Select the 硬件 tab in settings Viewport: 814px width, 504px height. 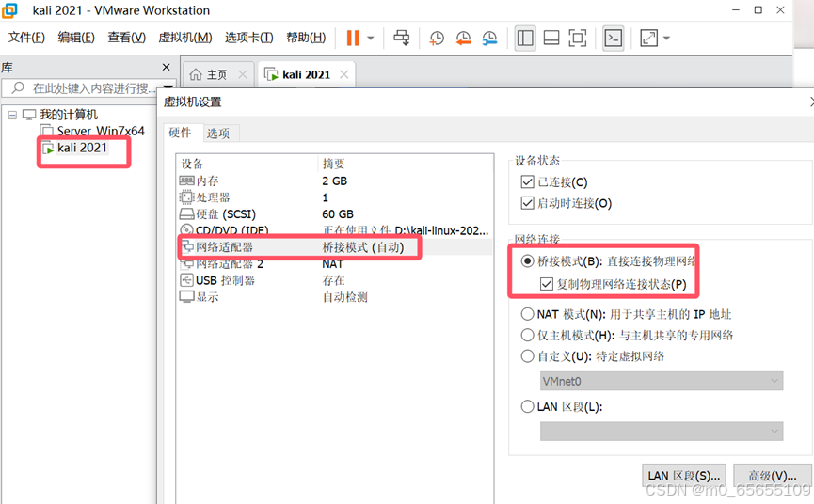coord(180,133)
